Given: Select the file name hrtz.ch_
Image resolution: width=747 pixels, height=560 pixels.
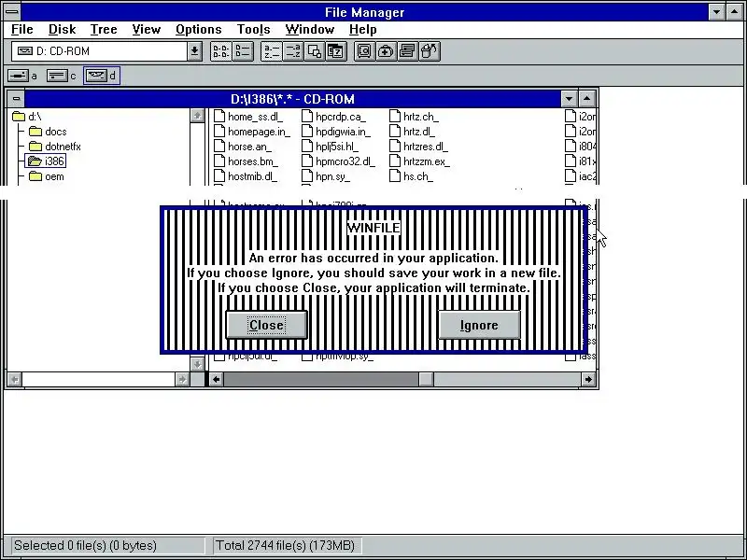Looking at the screenshot, I should pyautogui.click(x=421, y=117).
